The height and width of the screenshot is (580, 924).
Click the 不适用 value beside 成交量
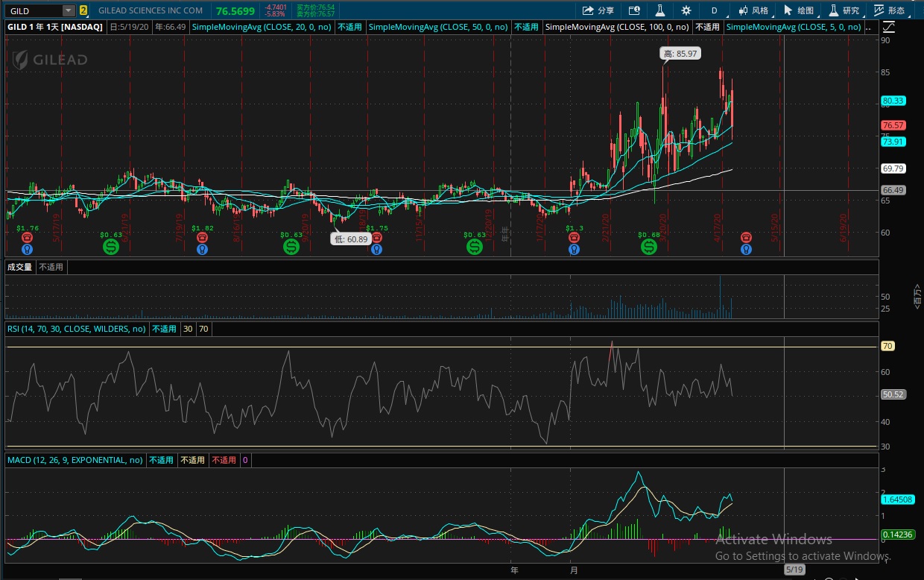tap(51, 267)
